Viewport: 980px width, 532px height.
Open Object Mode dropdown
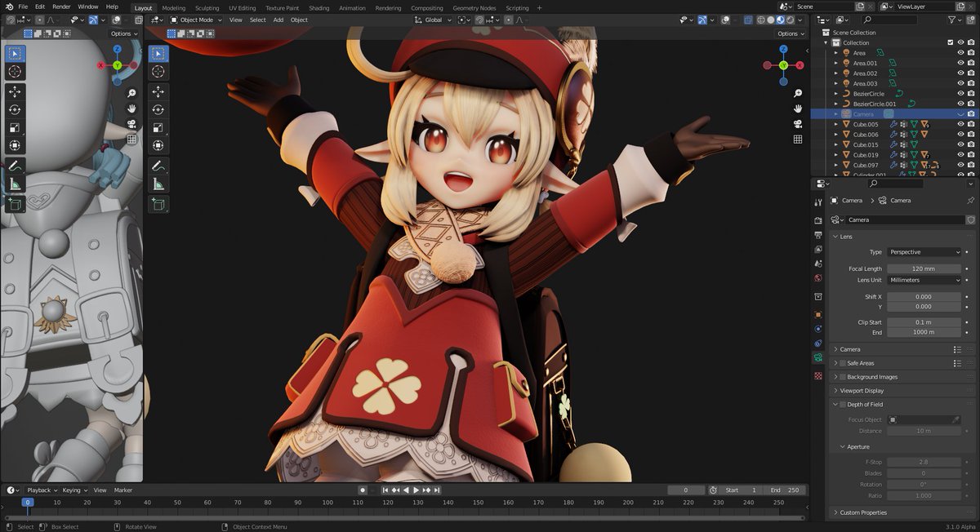(196, 20)
